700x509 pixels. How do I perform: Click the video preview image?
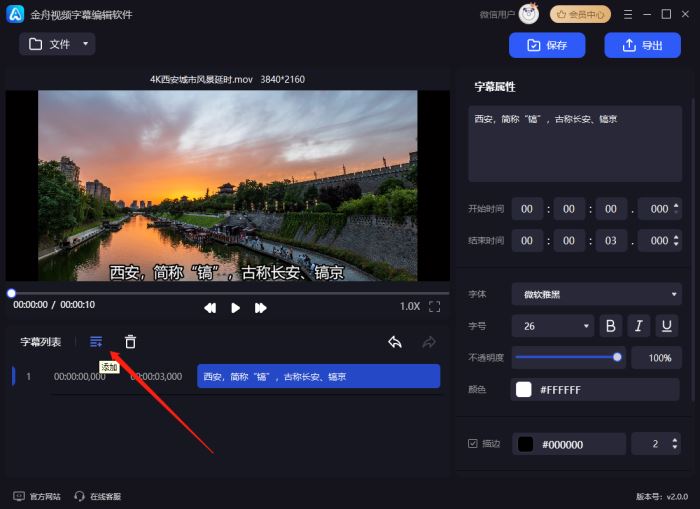tap(228, 186)
